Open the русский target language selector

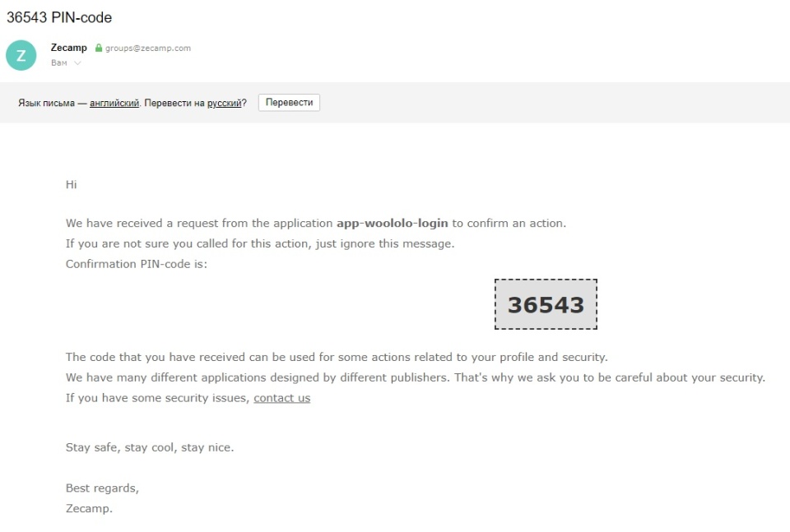click(x=224, y=103)
